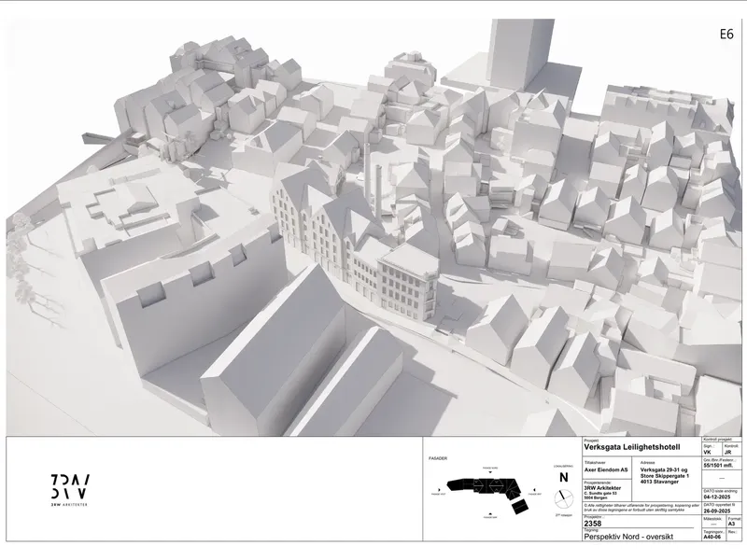Click the drawing number A40-06

pyautogui.click(x=712, y=537)
